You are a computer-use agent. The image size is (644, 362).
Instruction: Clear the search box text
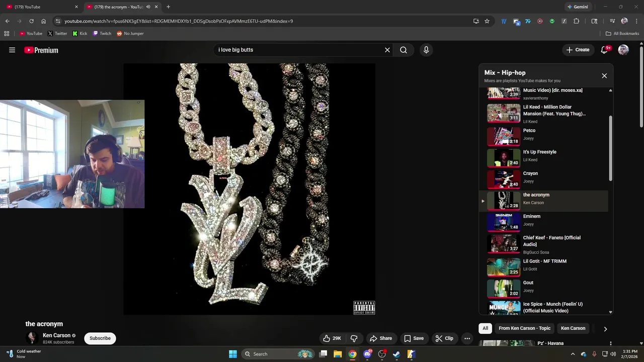click(x=387, y=50)
